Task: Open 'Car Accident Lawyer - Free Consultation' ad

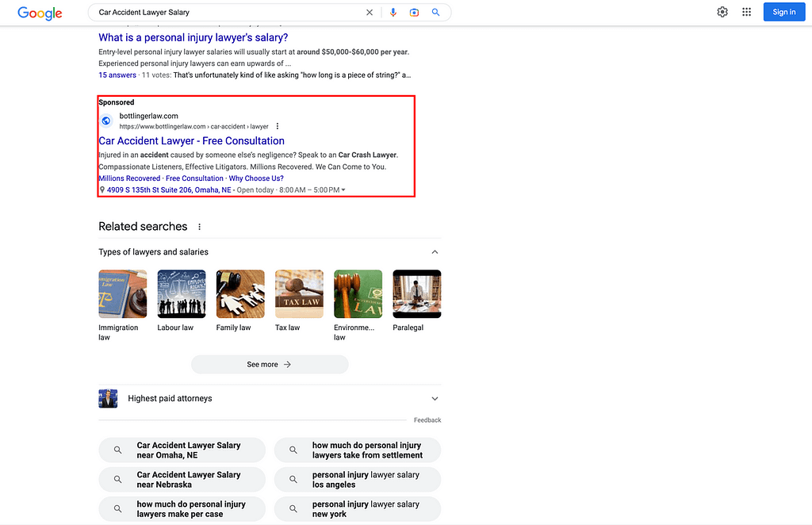Action: point(192,141)
